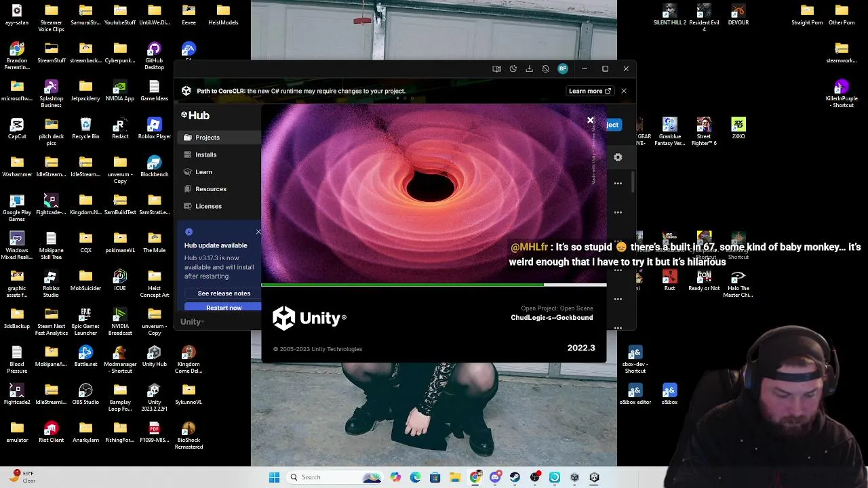Image resolution: width=868 pixels, height=488 pixels.
Task: Open the Hub docs book icon
Action: pyautogui.click(x=496, y=68)
